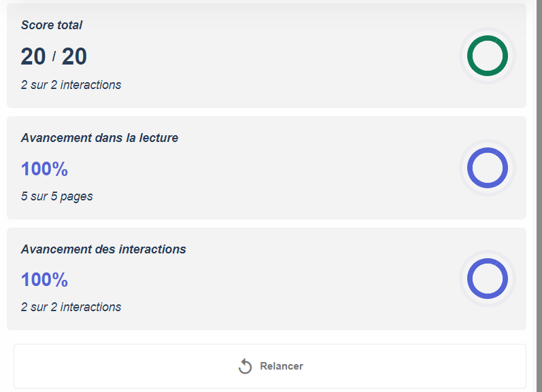Click the "5 sur 5 pages" text
542x392 pixels.
57,196
